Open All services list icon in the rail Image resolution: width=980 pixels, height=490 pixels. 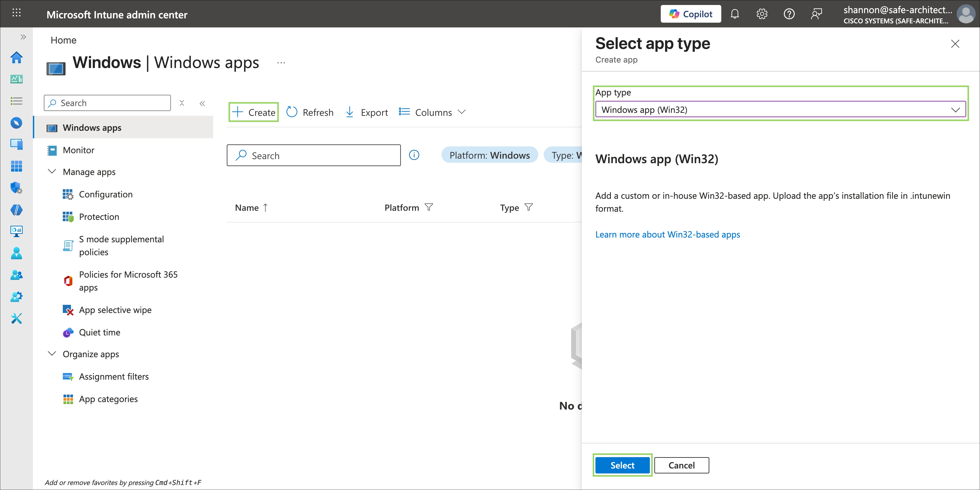pyautogui.click(x=16, y=101)
